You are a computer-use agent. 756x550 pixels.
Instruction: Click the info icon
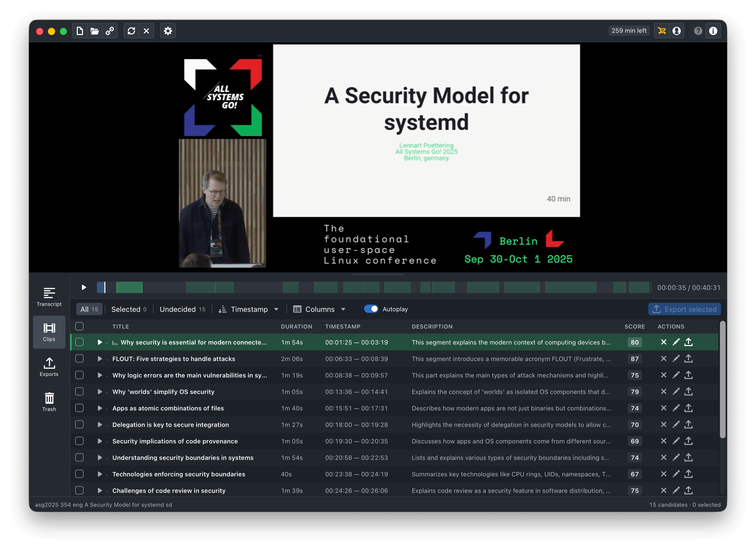click(x=713, y=31)
